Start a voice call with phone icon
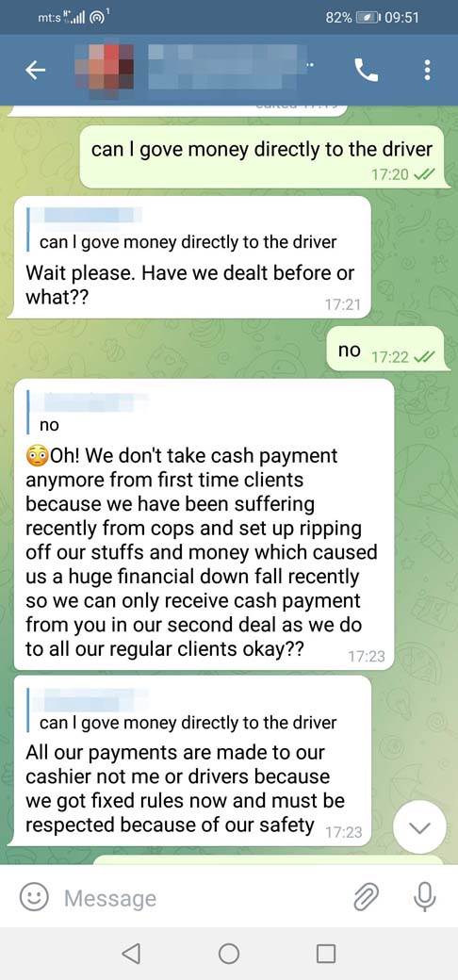Image resolution: width=458 pixels, height=980 pixels. tap(367, 71)
